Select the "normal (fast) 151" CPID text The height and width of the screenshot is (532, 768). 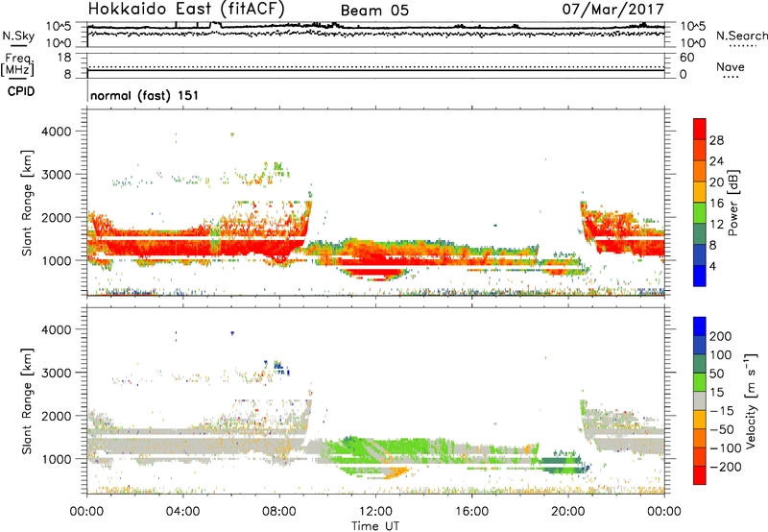[145, 95]
